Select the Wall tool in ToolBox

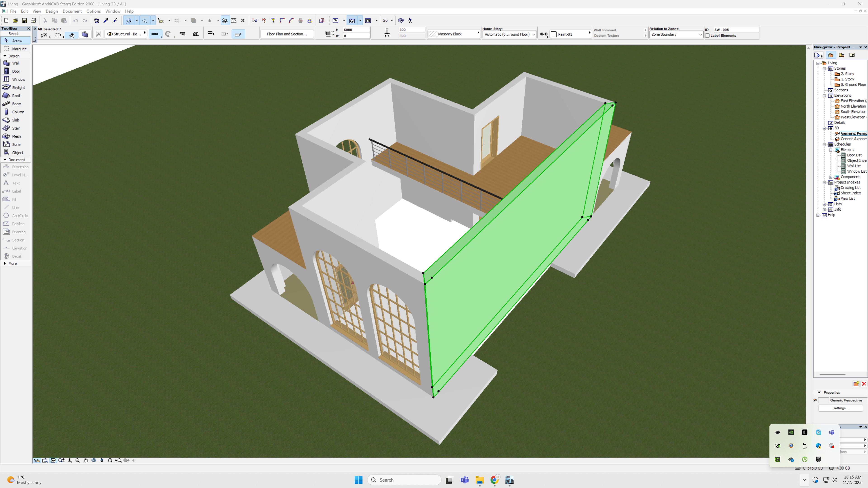16,63
